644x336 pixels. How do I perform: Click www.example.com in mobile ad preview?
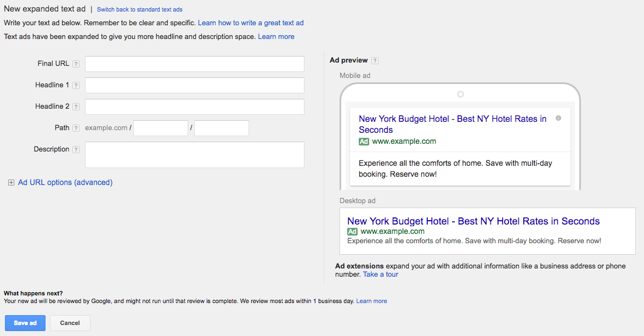tap(404, 142)
